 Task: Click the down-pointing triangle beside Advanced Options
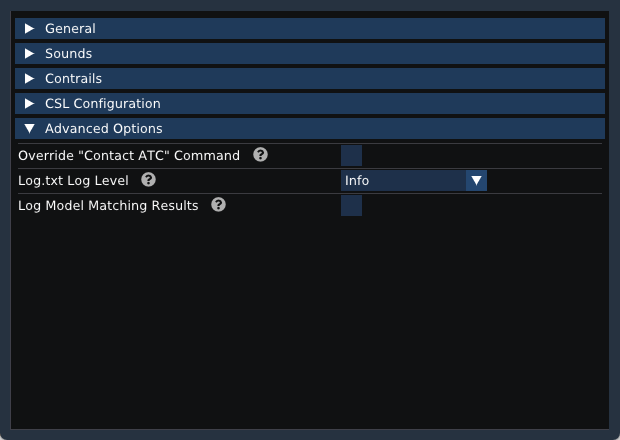(29, 128)
